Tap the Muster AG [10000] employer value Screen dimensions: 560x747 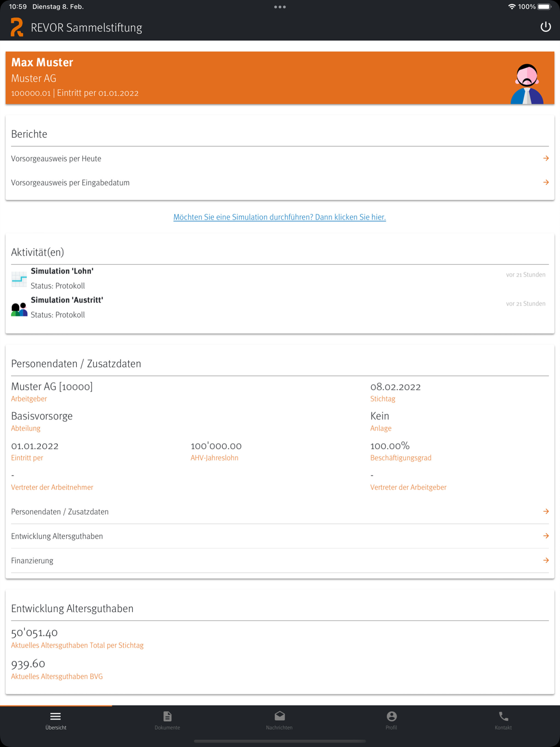52,386
